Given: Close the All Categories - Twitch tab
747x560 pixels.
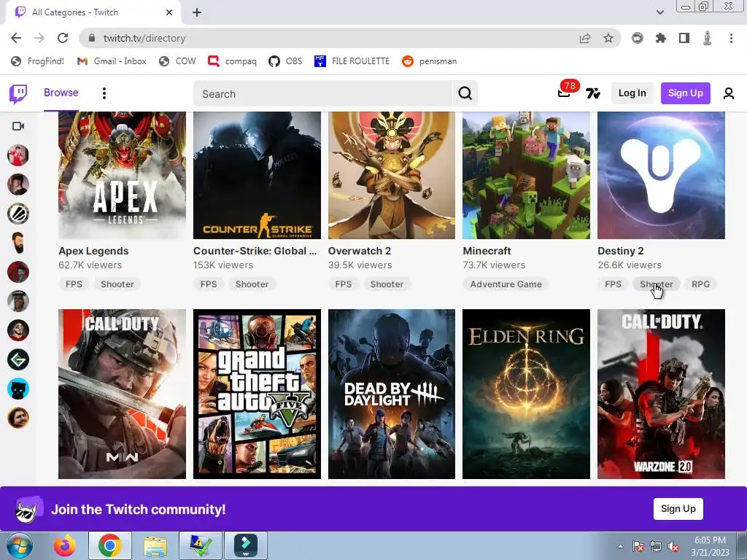Looking at the screenshot, I should click(169, 12).
